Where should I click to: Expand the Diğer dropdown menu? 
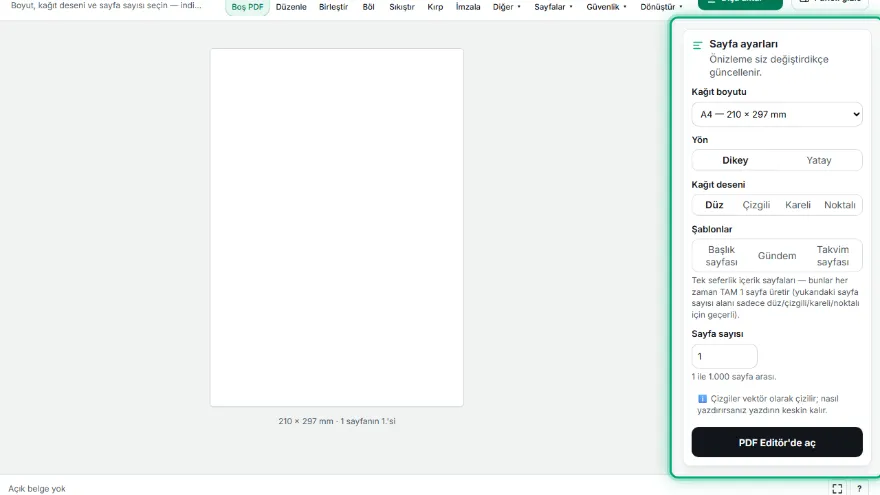coord(507,7)
